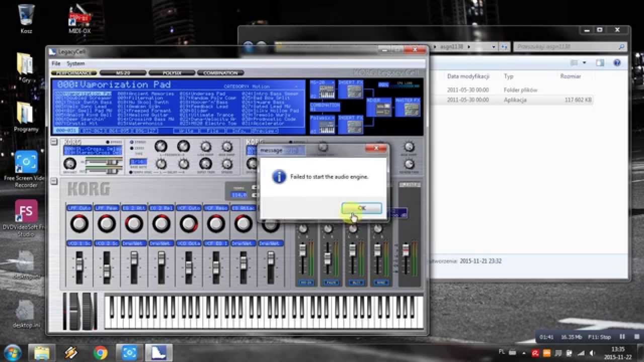Click the tempo value display
This screenshot has width=644, height=362.
click(x=238, y=195)
